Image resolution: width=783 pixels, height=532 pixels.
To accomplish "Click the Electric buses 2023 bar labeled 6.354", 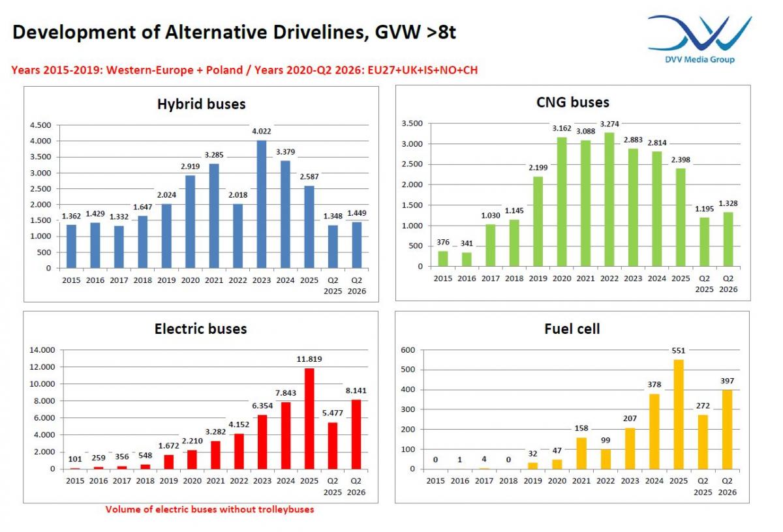I will [x=261, y=442].
